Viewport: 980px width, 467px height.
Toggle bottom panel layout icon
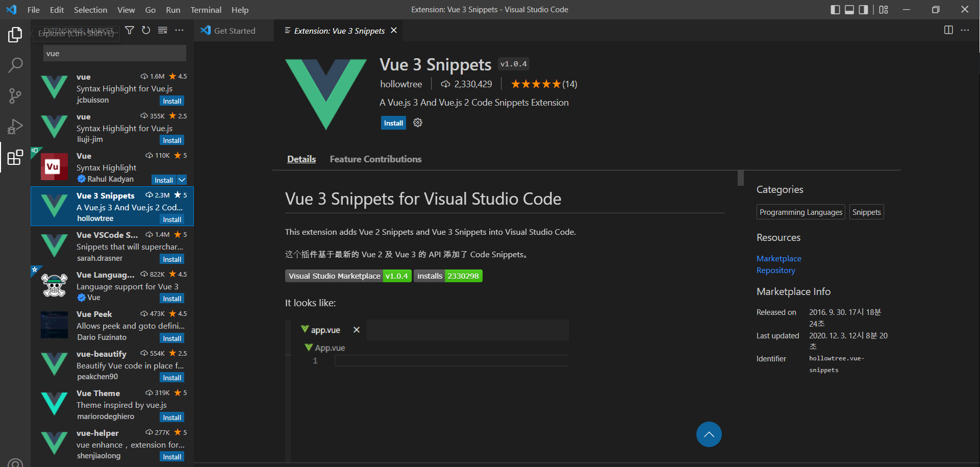click(x=849, y=10)
